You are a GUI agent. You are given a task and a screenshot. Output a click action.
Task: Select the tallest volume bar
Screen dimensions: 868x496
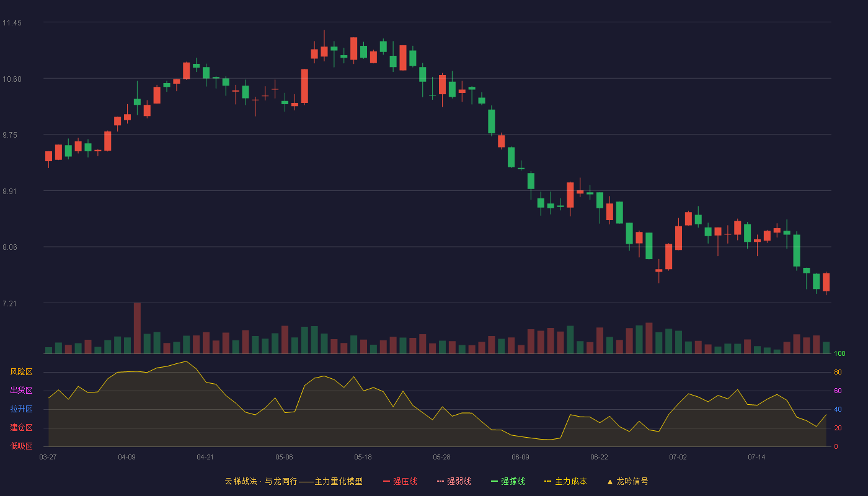coord(137,328)
